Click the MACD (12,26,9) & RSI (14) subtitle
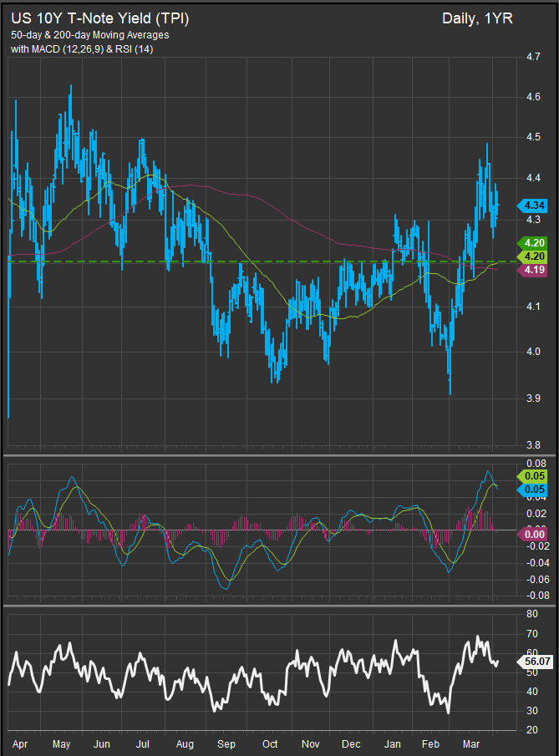This screenshot has height=756, width=559. [92, 49]
